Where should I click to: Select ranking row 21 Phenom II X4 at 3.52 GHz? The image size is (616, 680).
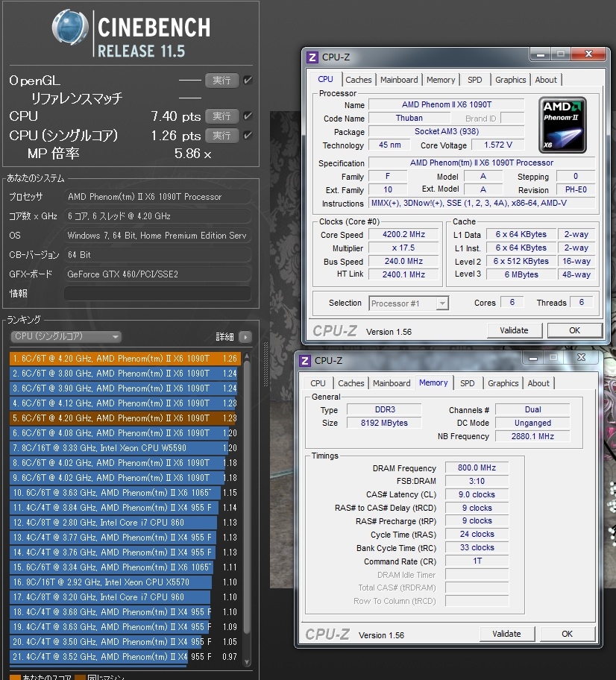pyautogui.click(x=125, y=657)
